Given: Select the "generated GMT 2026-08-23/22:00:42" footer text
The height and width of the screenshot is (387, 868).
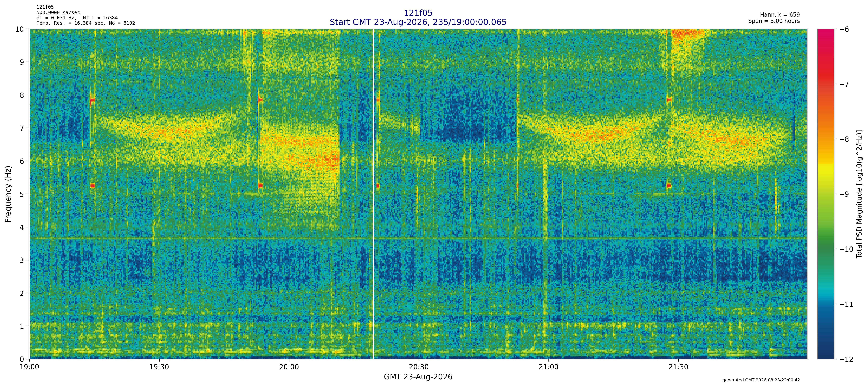Looking at the screenshot, I should click(761, 380).
